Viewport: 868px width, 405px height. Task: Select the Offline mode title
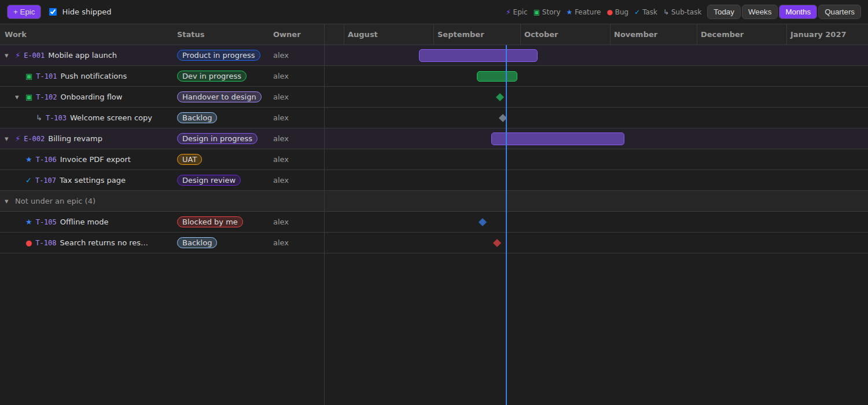[84, 222]
